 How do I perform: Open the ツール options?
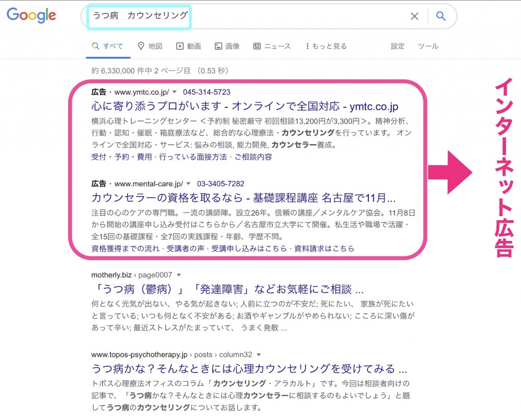[428, 46]
